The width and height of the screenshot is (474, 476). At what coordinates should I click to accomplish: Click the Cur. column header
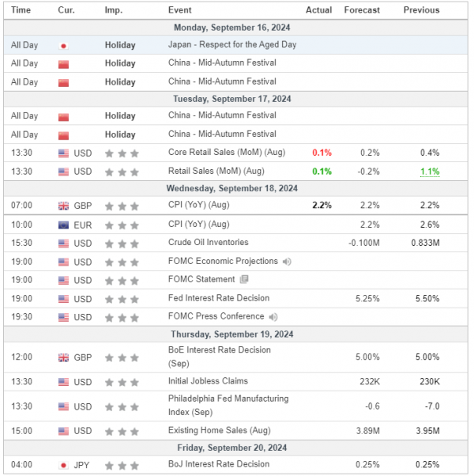coord(66,10)
